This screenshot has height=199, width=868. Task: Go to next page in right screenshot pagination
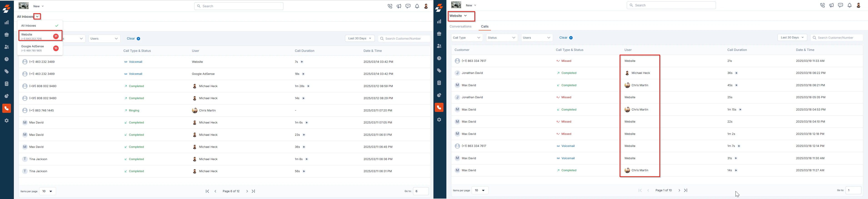679,190
